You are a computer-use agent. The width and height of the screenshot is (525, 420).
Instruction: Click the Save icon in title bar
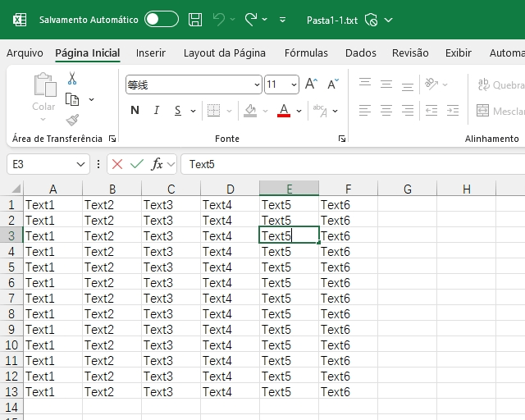coord(195,20)
